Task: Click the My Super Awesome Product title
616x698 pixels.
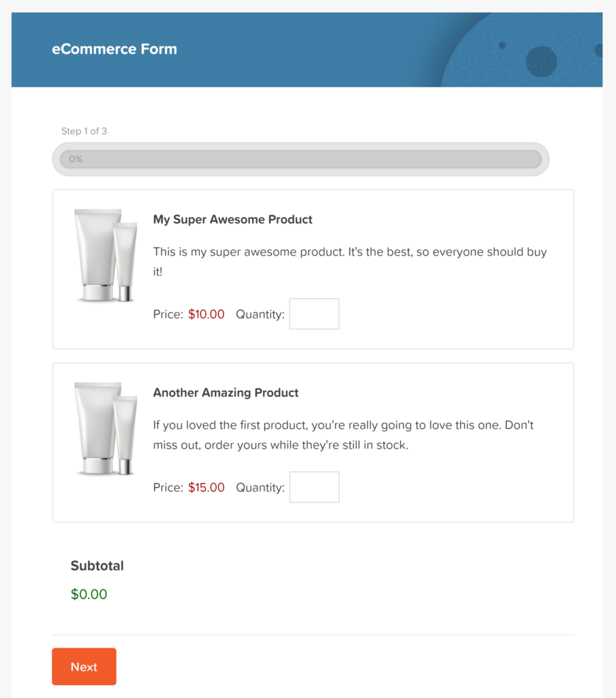Action: (232, 219)
